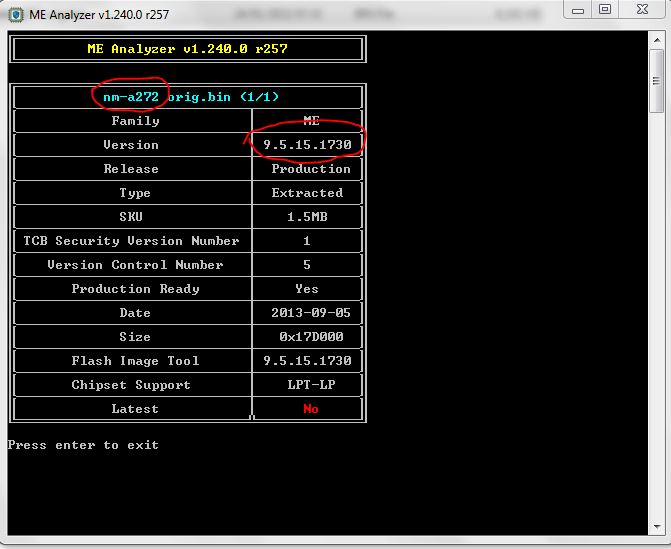Click the red No value for Latest

point(311,409)
